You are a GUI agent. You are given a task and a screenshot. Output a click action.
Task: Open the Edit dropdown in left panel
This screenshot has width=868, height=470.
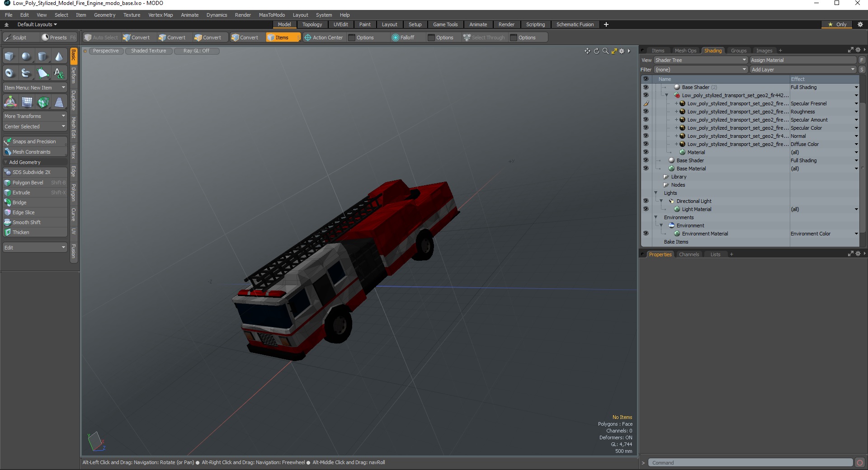click(35, 248)
